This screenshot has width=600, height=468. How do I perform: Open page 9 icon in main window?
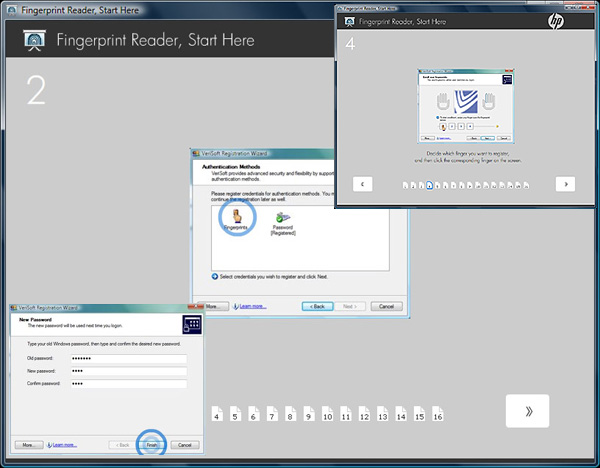[x=308, y=414]
